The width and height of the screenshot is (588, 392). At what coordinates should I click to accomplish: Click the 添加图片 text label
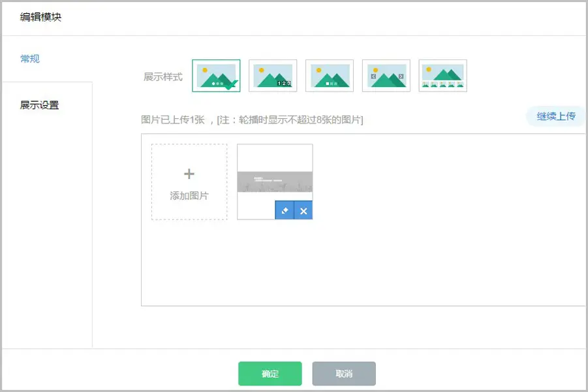[189, 195]
